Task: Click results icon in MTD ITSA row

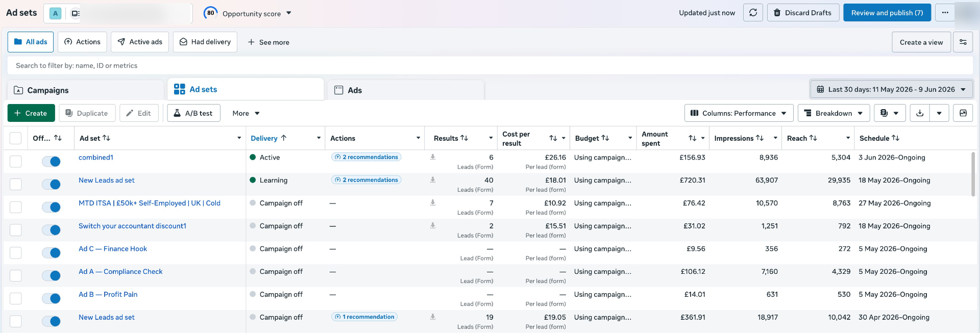Action: coord(433,202)
